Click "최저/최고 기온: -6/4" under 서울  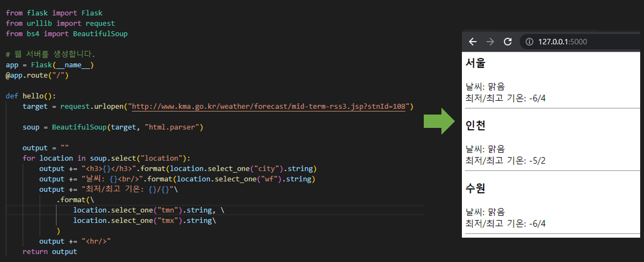click(505, 98)
